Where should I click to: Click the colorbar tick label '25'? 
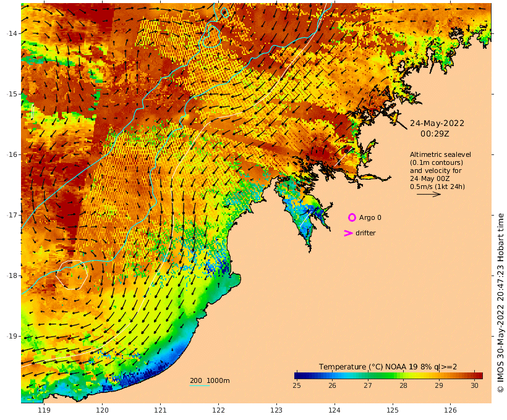[297, 385]
